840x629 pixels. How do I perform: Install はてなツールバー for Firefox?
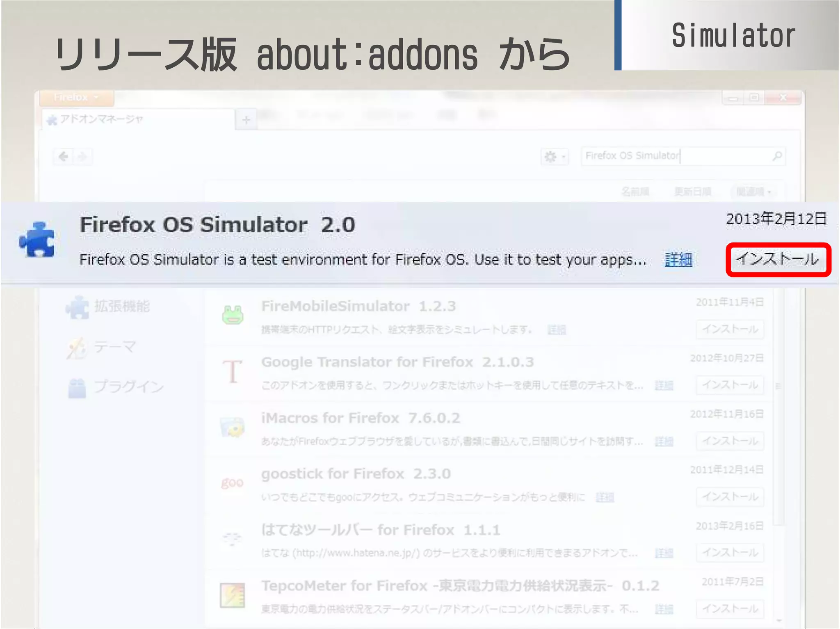(x=730, y=553)
